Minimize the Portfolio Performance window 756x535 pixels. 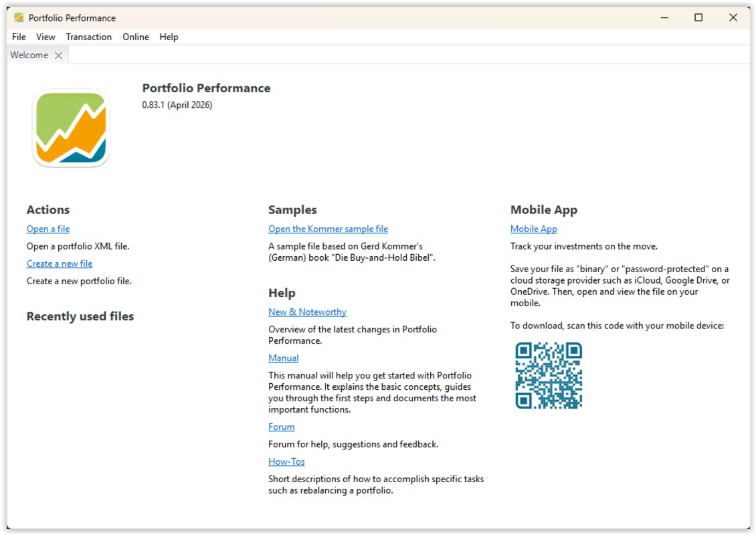tap(664, 18)
